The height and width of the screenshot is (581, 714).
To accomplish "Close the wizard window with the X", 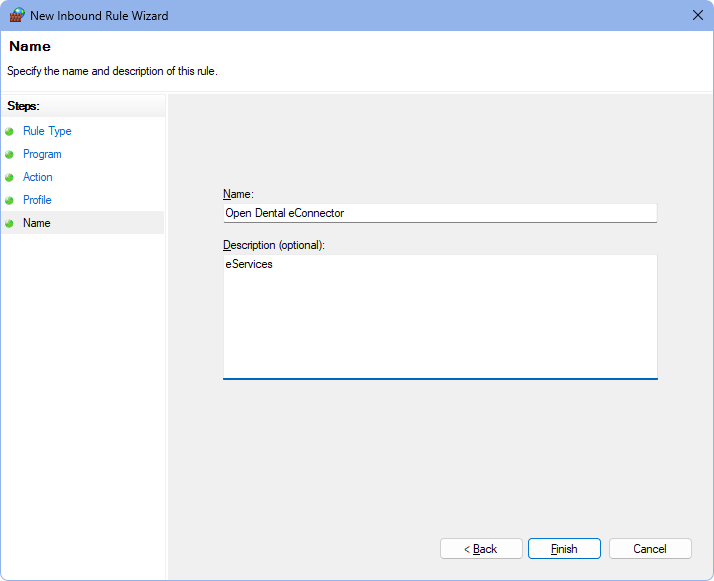I will (x=697, y=15).
